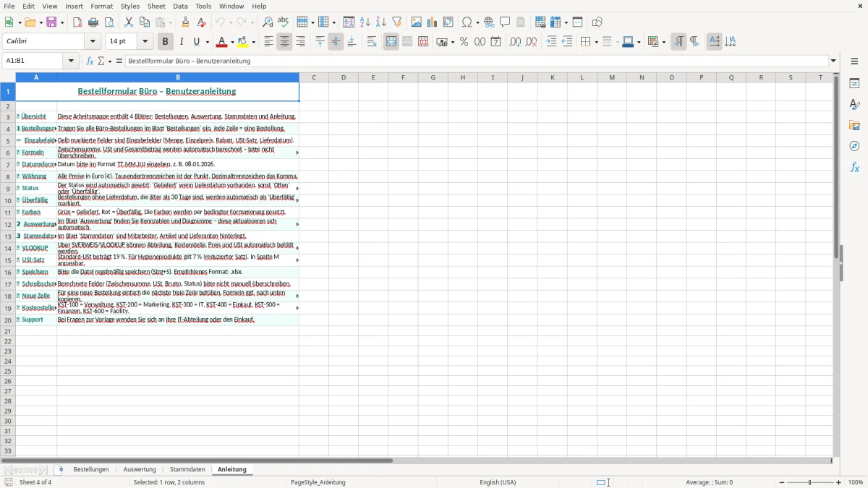Adjust the zoom slider
This screenshot has width=868, height=488.
coord(810,482)
